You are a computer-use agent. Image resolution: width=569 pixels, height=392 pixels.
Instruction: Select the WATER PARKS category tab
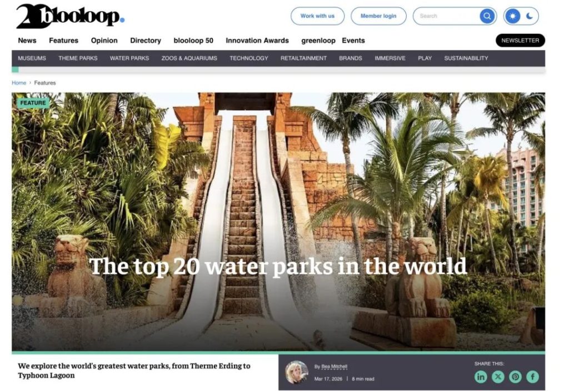tap(129, 58)
